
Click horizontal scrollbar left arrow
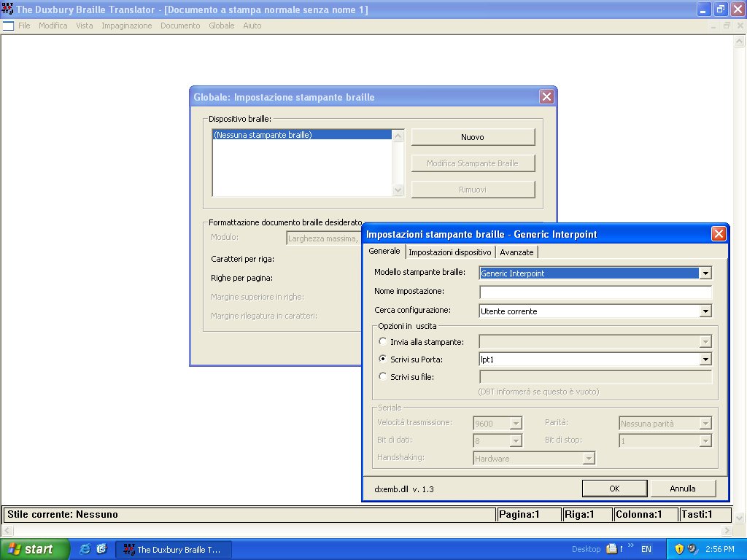7,530
